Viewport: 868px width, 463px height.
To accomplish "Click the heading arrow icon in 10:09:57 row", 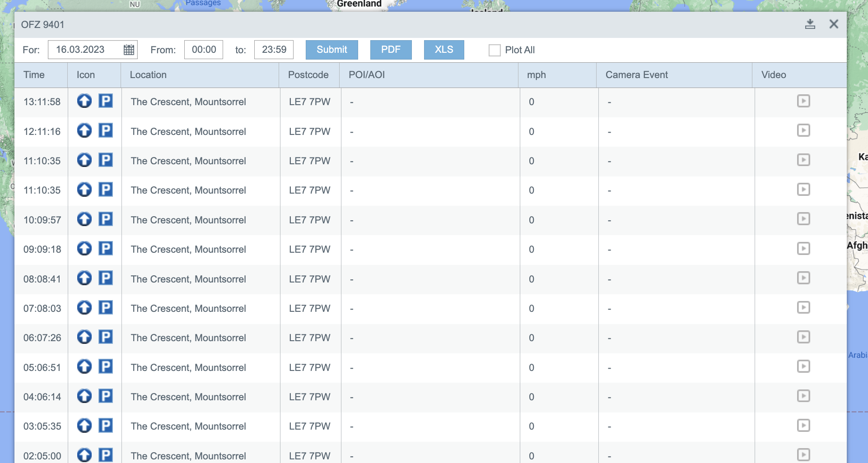I will pyautogui.click(x=84, y=219).
